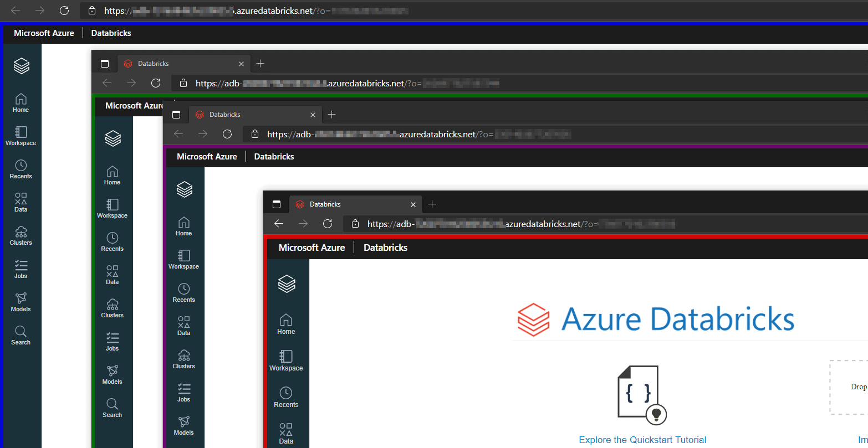Open Home in the red-bordered window sidebar
The height and width of the screenshot is (448, 868).
tap(286, 325)
